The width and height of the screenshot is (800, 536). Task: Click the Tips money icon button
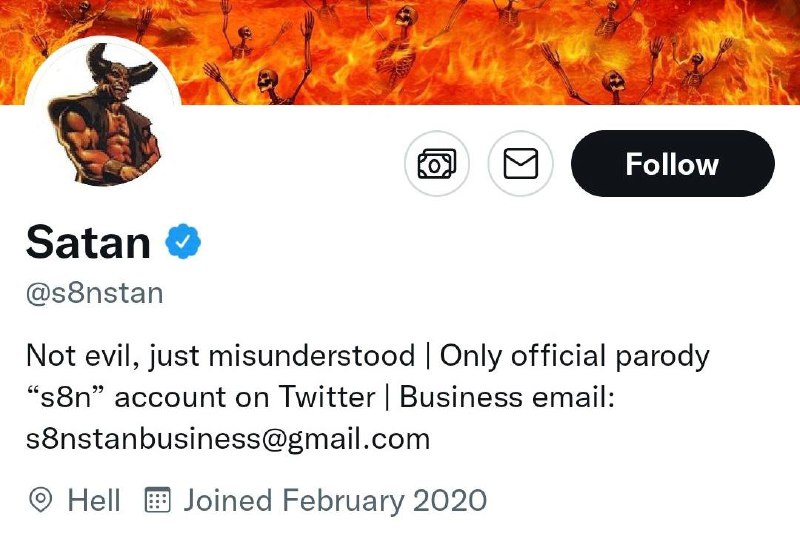[x=436, y=163]
